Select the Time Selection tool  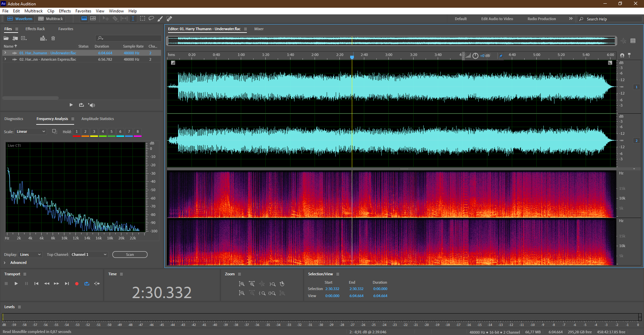[133, 19]
